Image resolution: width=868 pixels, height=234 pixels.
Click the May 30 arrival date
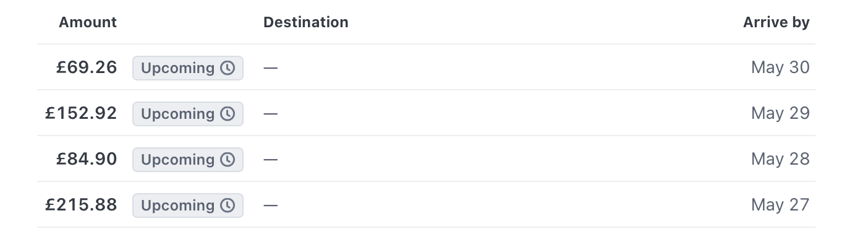coord(780,67)
